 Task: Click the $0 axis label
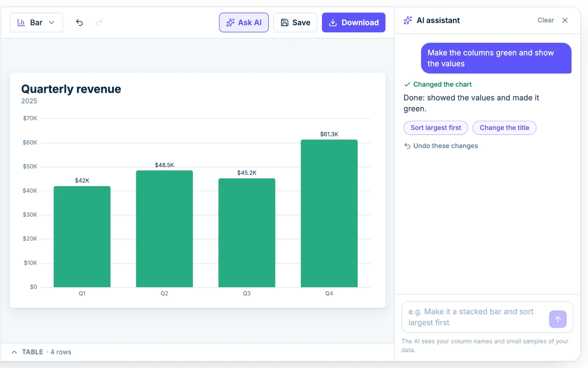pyautogui.click(x=33, y=287)
